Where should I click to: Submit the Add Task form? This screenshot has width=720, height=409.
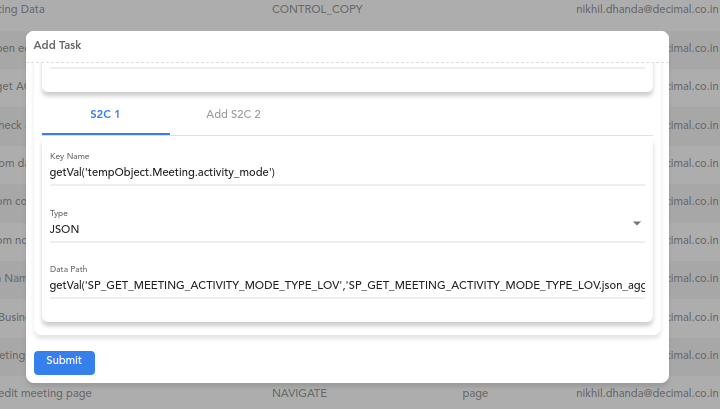tap(64, 363)
